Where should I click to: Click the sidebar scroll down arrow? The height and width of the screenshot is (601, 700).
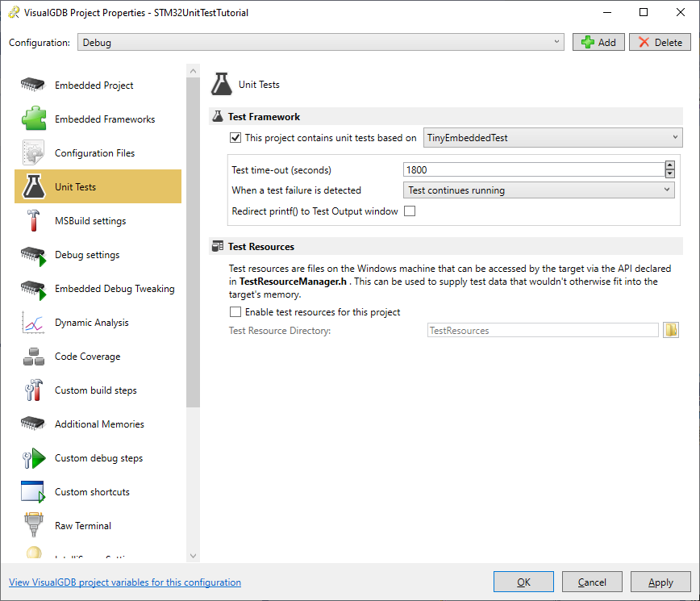point(193,556)
